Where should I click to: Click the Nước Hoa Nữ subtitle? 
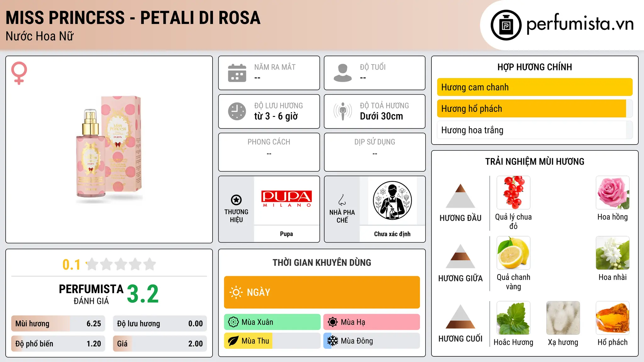coord(40,36)
